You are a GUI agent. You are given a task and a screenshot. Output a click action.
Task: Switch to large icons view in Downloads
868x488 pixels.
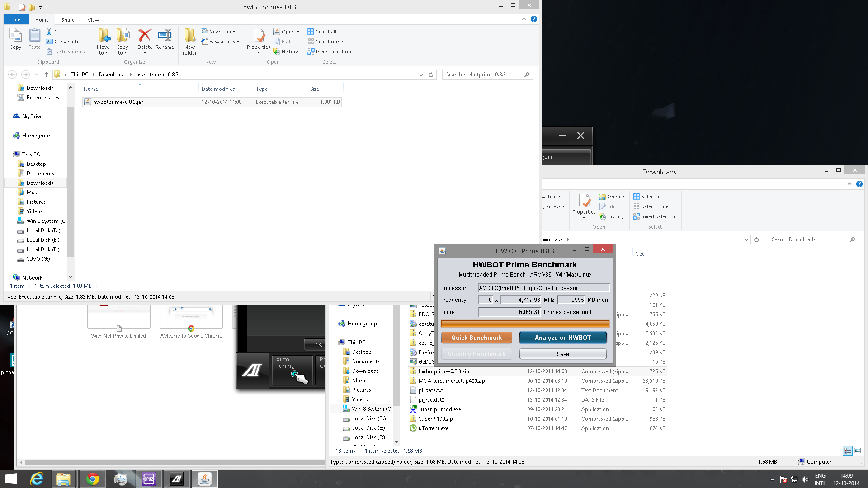[x=858, y=450]
